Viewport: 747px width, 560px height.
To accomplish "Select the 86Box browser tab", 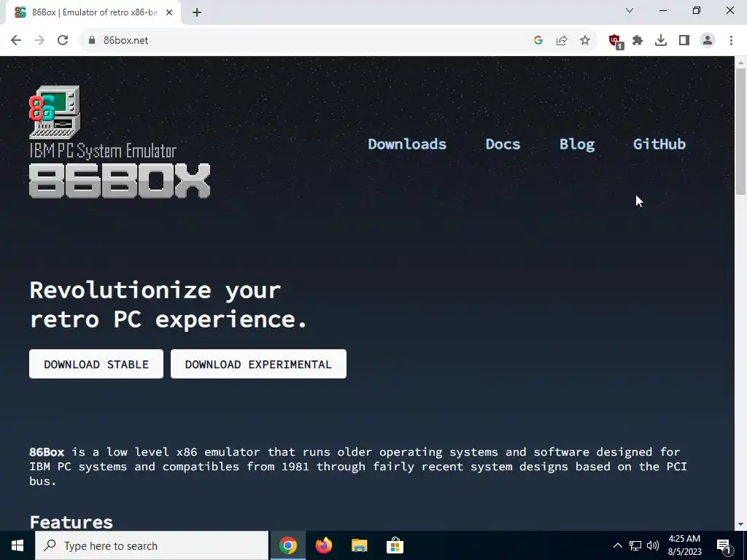I will tap(93, 12).
